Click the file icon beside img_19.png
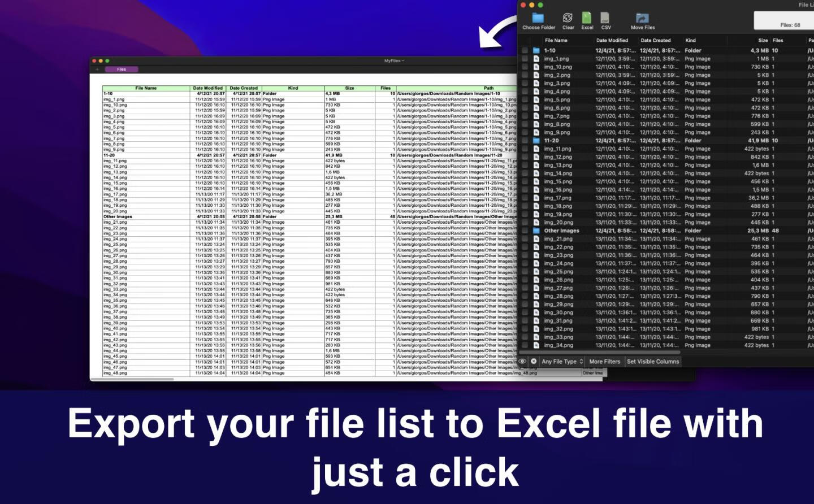The image size is (814, 504). point(536,214)
